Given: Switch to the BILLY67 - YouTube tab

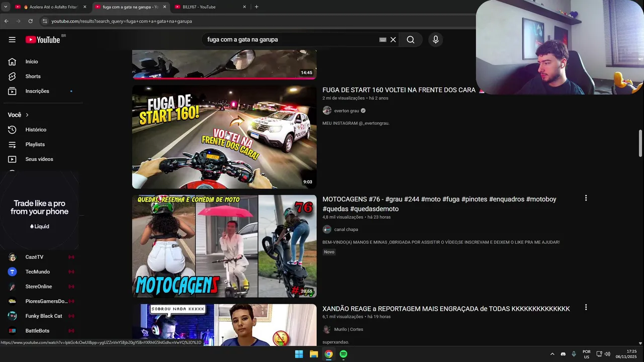Looking at the screenshot, I should pyautogui.click(x=210, y=7).
